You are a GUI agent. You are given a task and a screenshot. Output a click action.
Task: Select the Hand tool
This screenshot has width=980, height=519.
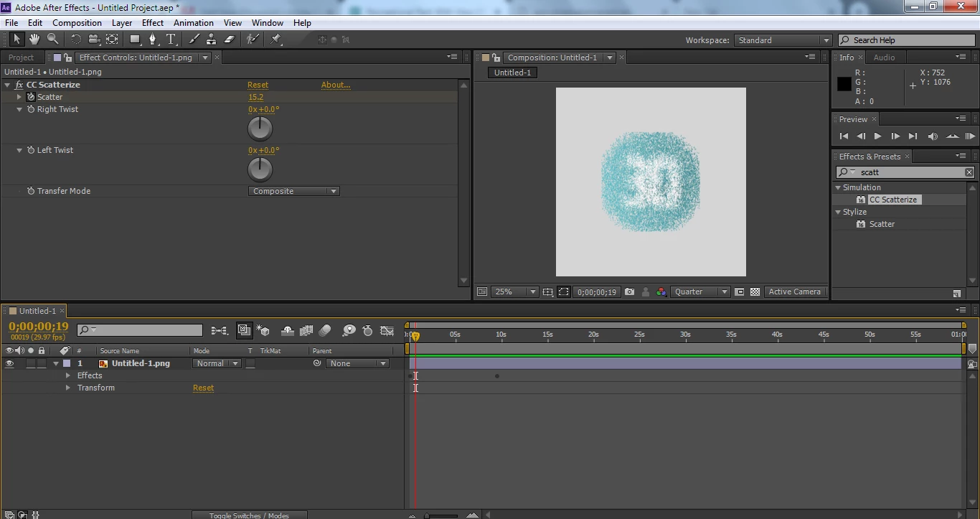[34, 39]
